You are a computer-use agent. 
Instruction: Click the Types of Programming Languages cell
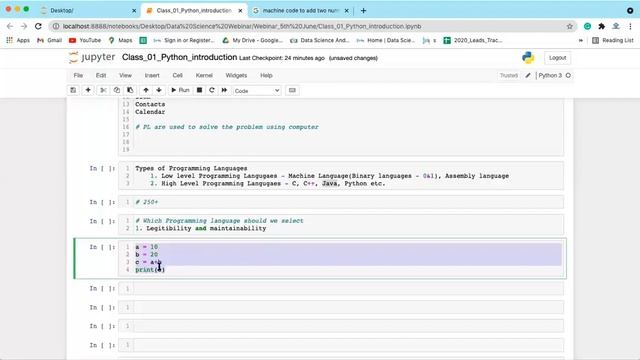point(341,176)
